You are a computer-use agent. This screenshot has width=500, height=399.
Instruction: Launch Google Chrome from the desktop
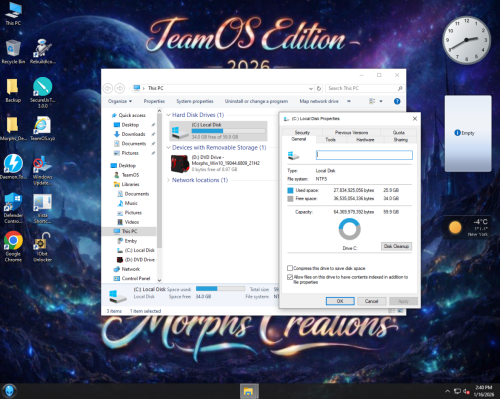[13, 246]
